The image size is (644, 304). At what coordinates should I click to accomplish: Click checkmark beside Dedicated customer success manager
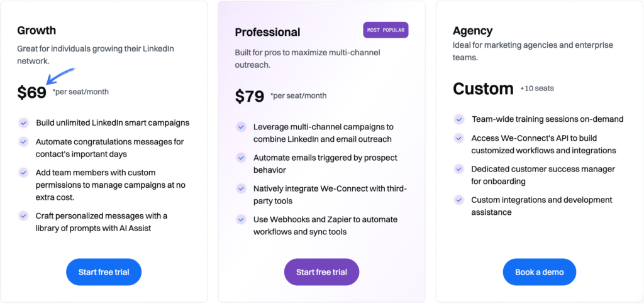point(459,169)
